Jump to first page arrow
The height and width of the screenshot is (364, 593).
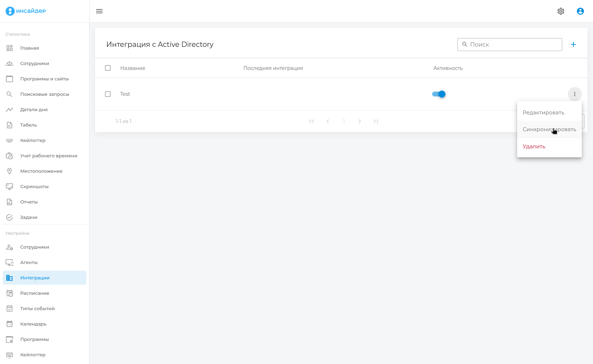312,121
